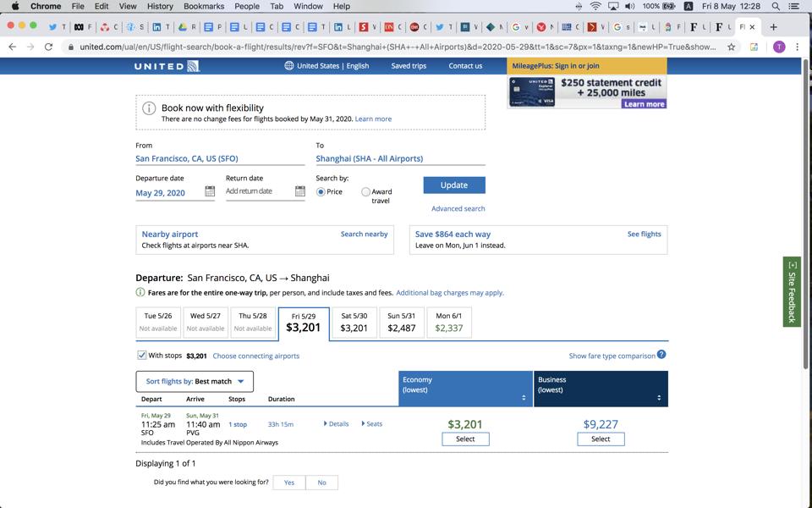Image resolution: width=812 pixels, height=508 pixels.
Task: Open the return date calendar picker
Action: pyautogui.click(x=299, y=191)
